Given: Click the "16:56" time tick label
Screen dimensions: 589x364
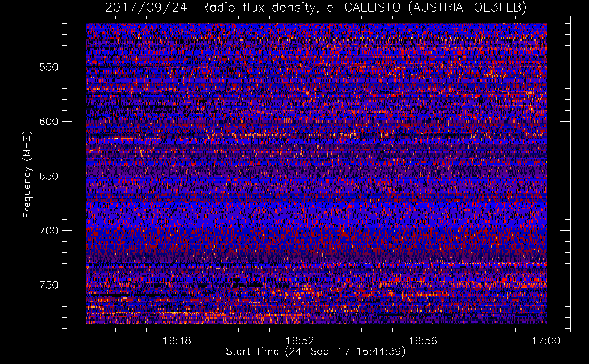Looking at the screenshot, I should click(x=423, y=341).
